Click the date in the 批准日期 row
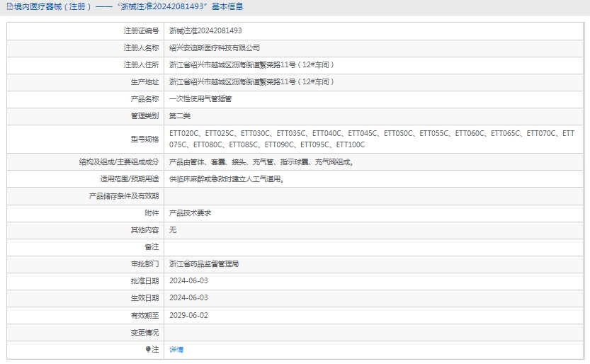The height and width of the screenshot is (364, 590). [188, 281]
